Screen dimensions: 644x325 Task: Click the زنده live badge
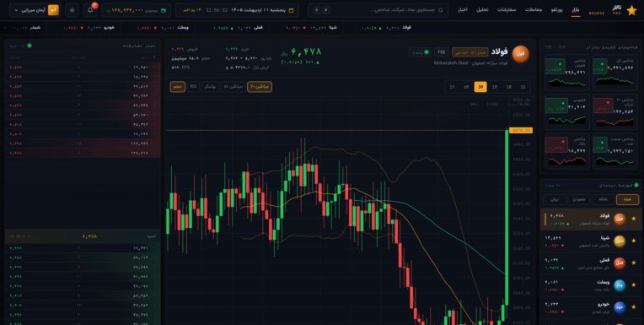420,51
